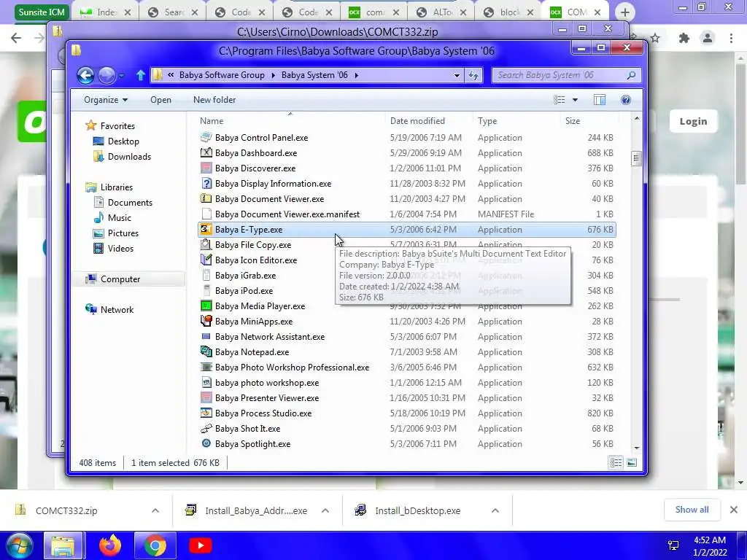747x560 pixels.
Task: Expand Babya System '06 breadcrumb arrow
Action: 356,75
